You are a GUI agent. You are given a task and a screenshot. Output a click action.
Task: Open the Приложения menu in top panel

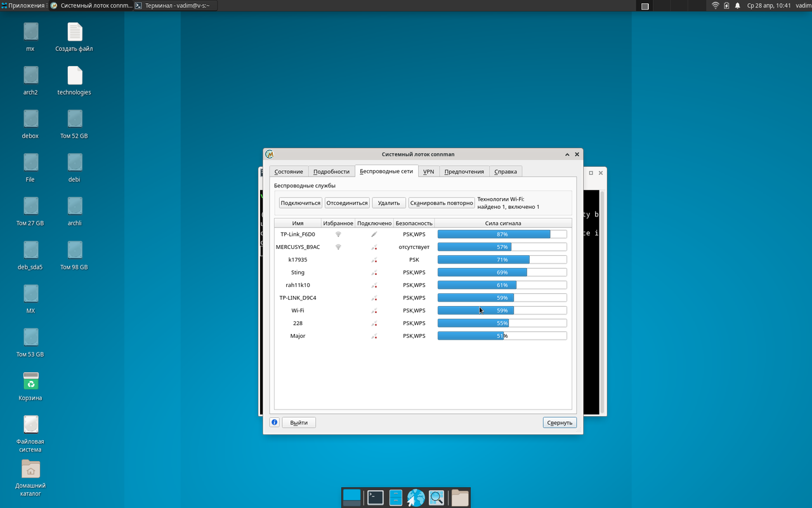point(23,6)
